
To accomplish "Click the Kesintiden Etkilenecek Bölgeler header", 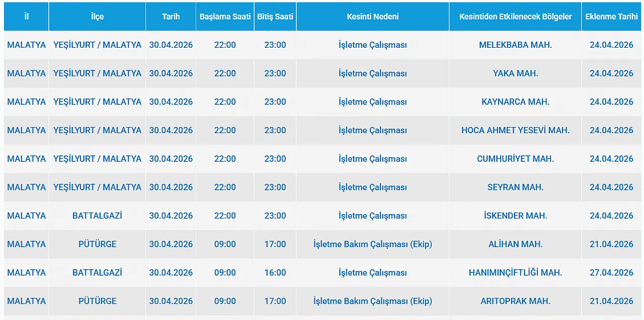I will tap(515, 17).
